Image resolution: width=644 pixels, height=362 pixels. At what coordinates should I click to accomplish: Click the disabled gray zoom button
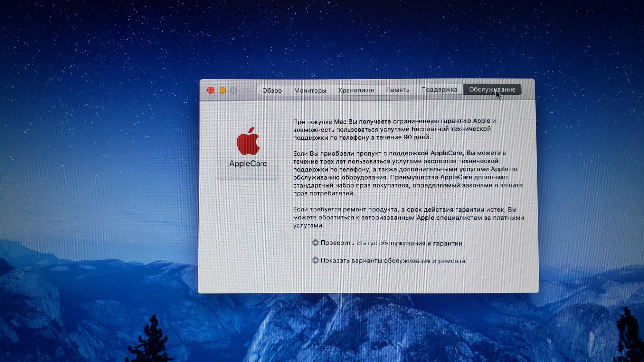pyautogui.click(x=234, y=90)
